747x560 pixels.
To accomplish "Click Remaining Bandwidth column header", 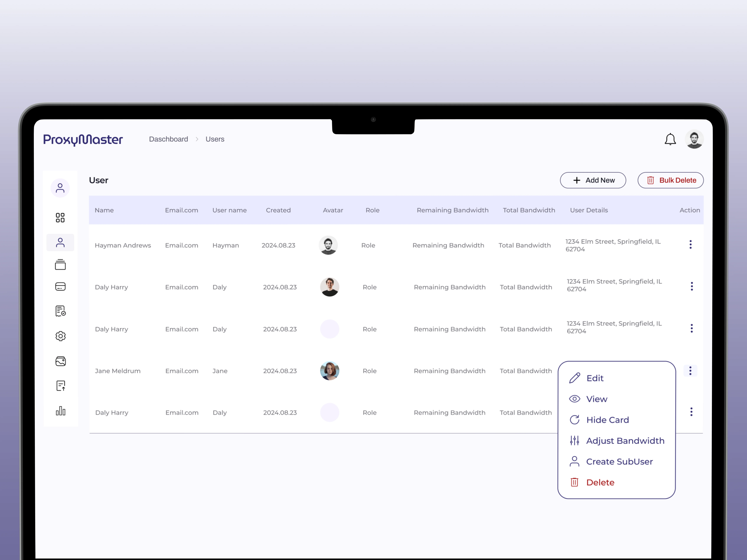I will pos(453,210).
